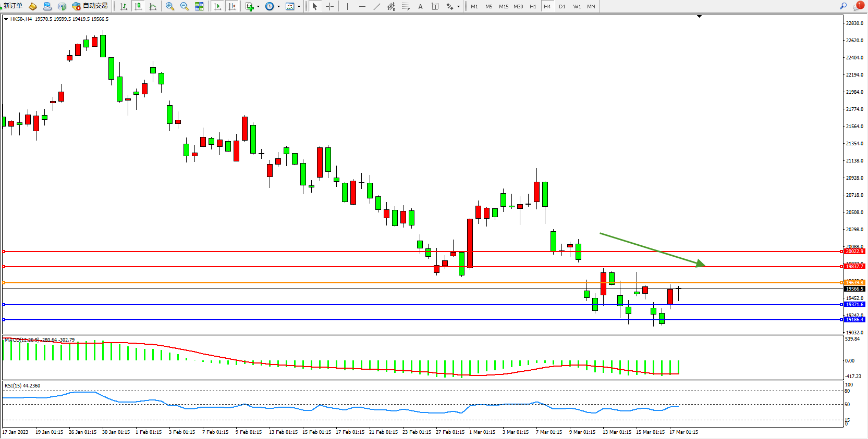This screenshot has height=439, width=868.
Task: Switch chart to line chart mode
Action: [153, 6]
